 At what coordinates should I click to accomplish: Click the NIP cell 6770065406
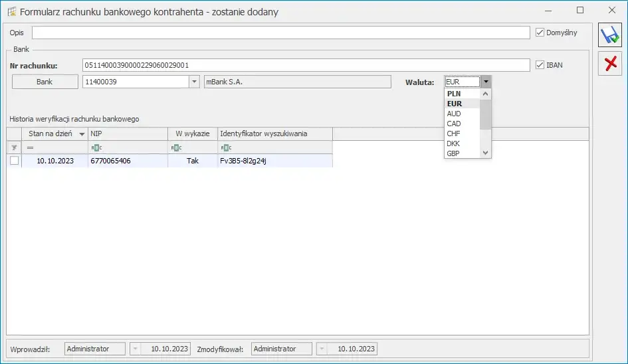coord(128,161)
